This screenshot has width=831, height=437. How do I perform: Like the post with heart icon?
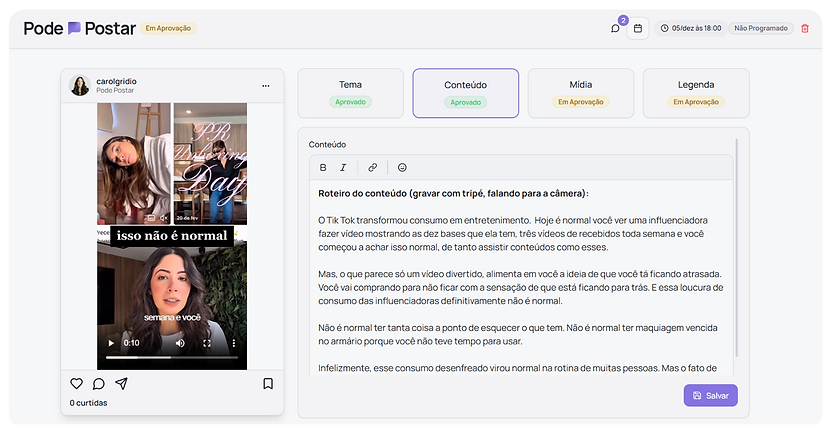76,384
